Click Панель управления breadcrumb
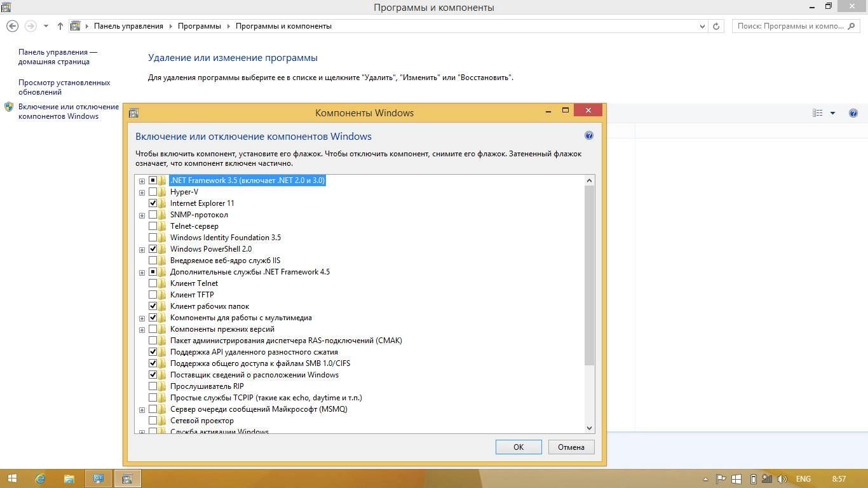Screen dimensions: 868x488 [128, 26]
